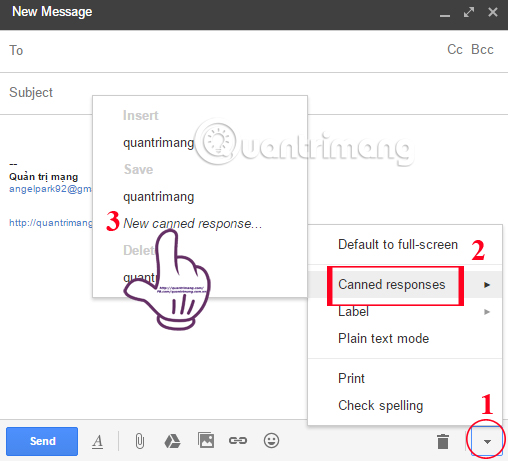
Task: Open http://quantrimang link in signature
Action: coord(51,223)
